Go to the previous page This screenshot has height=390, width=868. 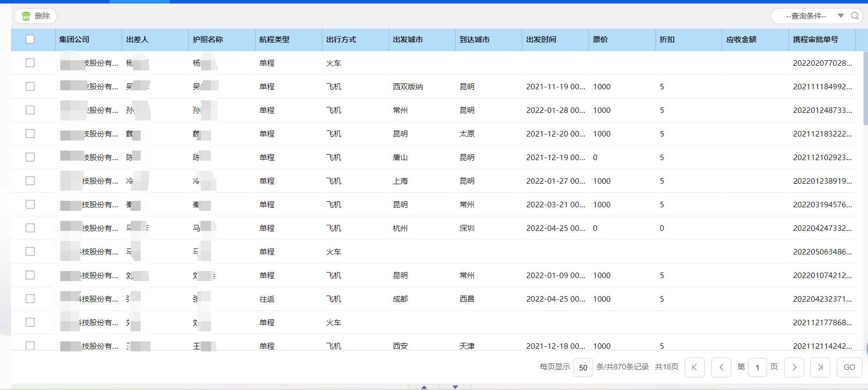721,367
